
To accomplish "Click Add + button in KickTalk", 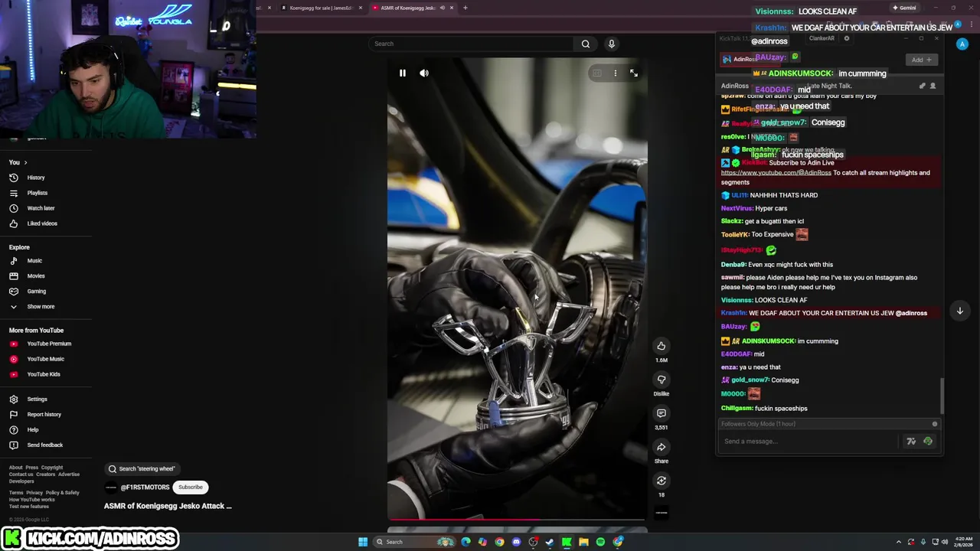I will pos(921,60).
